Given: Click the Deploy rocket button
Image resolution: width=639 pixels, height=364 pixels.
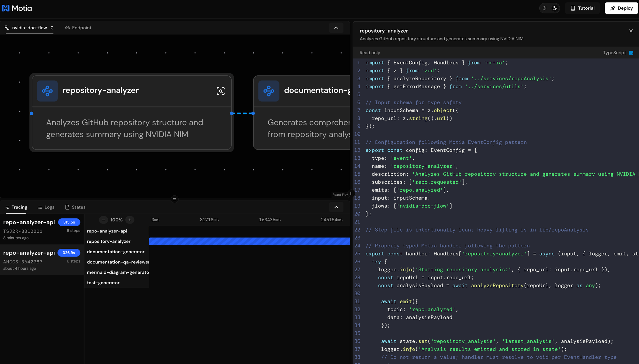Looking at the screenshot, I should pyautogui.click(x=621, y=8).
